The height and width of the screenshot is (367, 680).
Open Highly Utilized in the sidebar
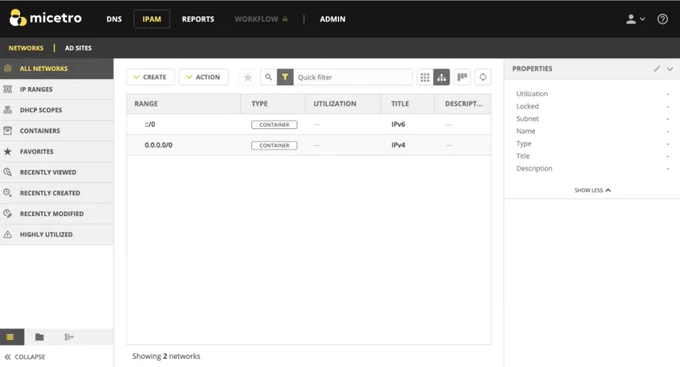pyautogui.click(x=57, y=234)
